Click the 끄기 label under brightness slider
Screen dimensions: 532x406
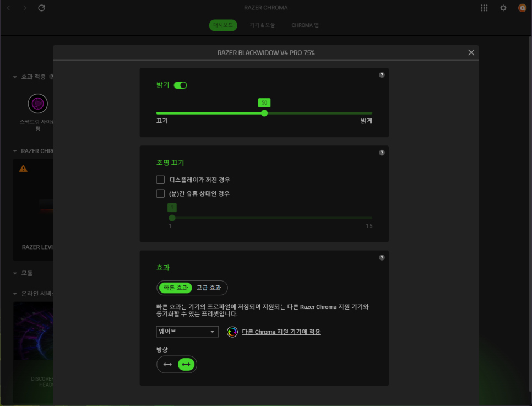[x=162, y=121]
